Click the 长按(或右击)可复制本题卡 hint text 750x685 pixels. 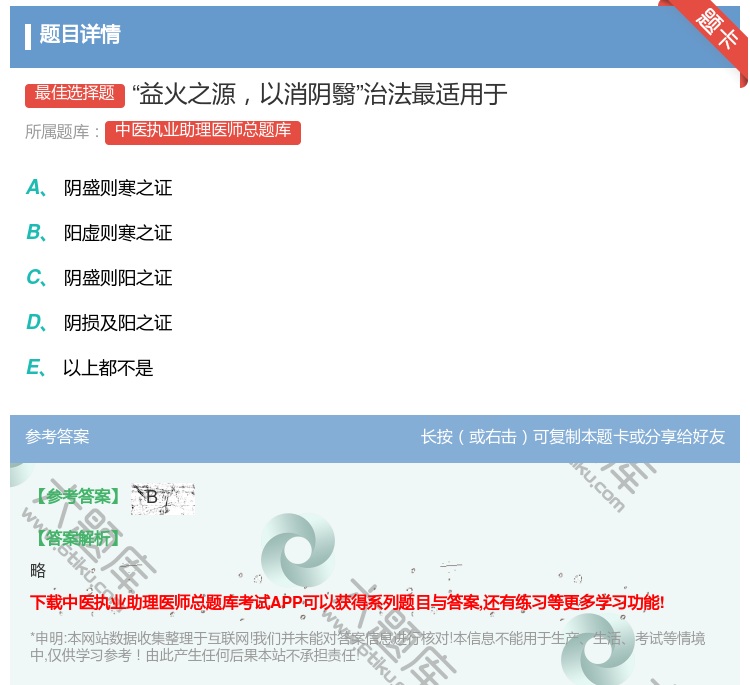(x=573, y=437)
